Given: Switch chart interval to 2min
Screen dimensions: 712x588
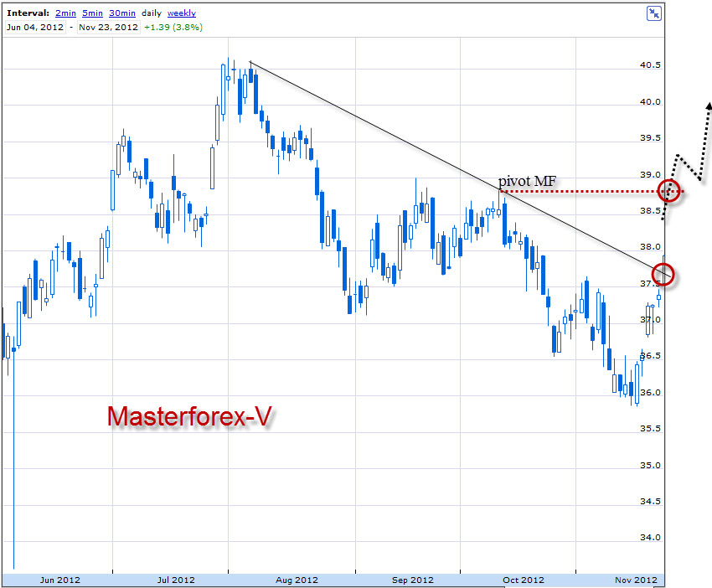Looking at the screenshot, I should coord(65,13).
